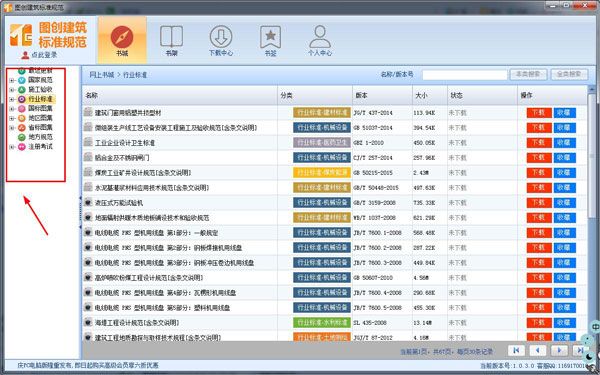Click file icon of 工业企业设计卫生标准 row

88,143
